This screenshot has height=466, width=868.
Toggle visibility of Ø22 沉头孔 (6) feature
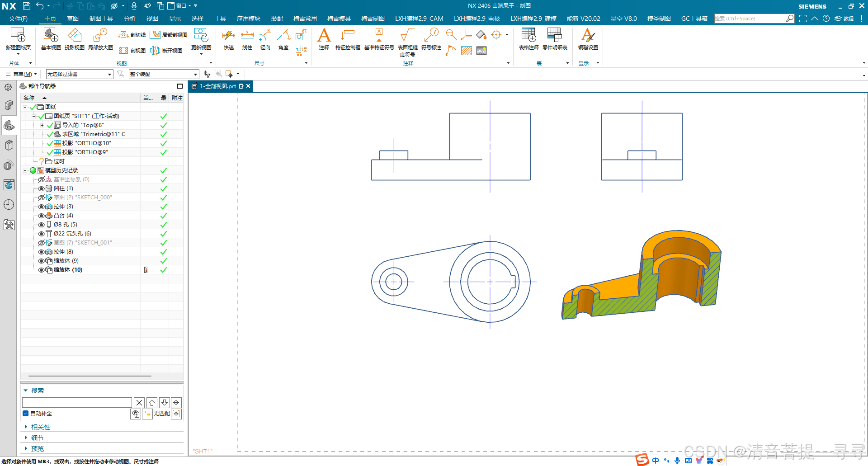(x=41, y=234)
